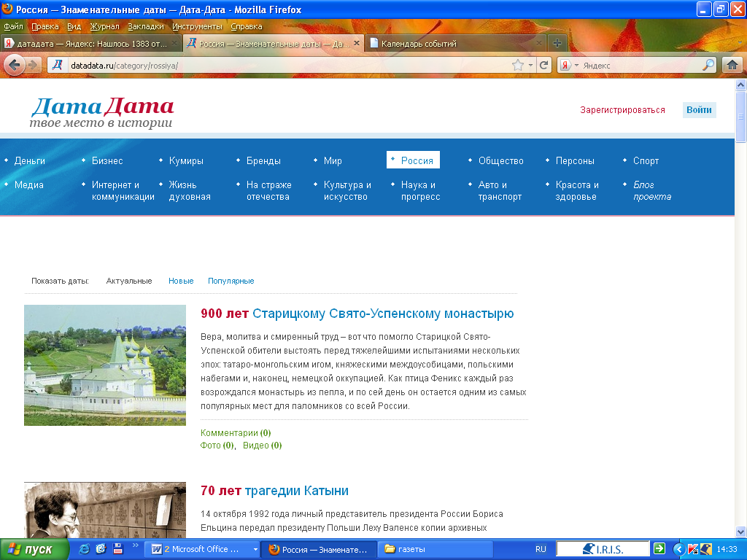Open the Персоны category
The height and width of the screenshot is (560, 747).
pyautogui.click(x=575, y=160)
